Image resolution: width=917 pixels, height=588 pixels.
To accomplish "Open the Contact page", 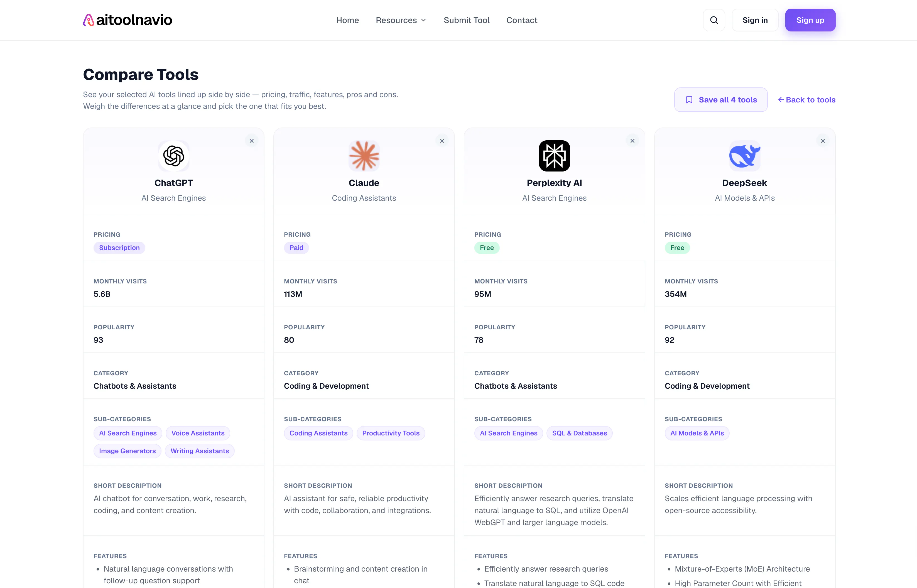I will tap(522, 20).
